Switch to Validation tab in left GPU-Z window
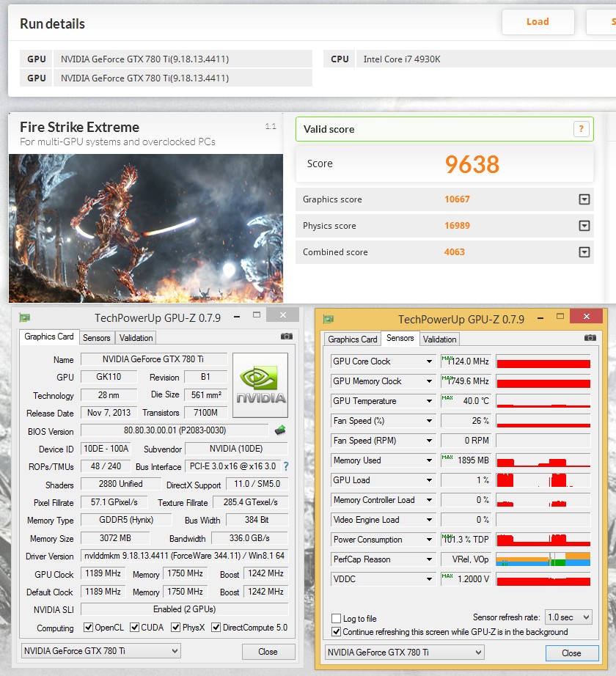Viewport: 616px width, 676px height. pyautogui.click(x=136, y=337)
